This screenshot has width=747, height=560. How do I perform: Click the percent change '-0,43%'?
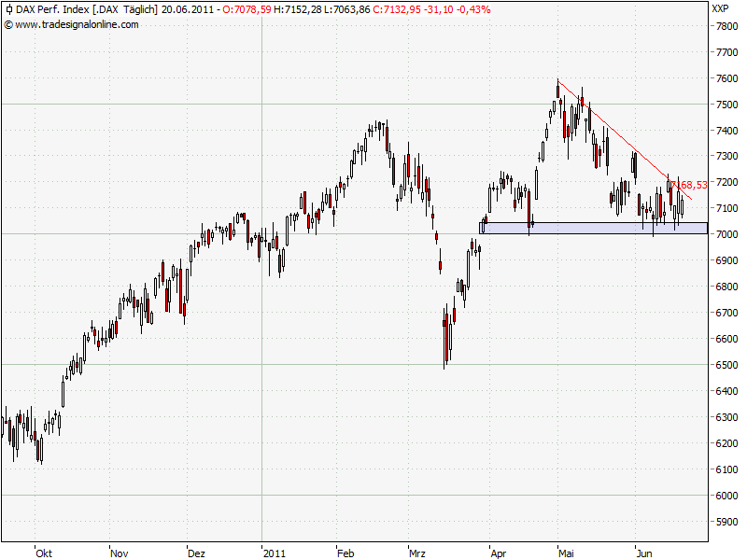pyautogui.click(x=473, y=9)
